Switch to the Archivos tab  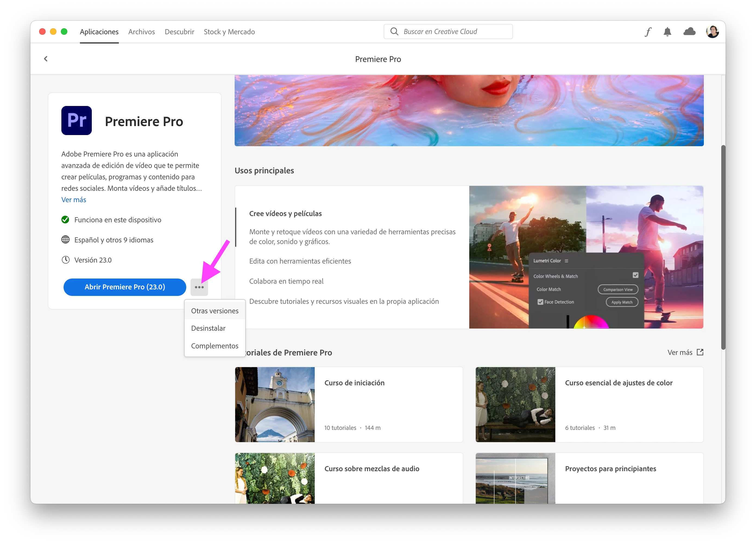[x=141, y=32]
